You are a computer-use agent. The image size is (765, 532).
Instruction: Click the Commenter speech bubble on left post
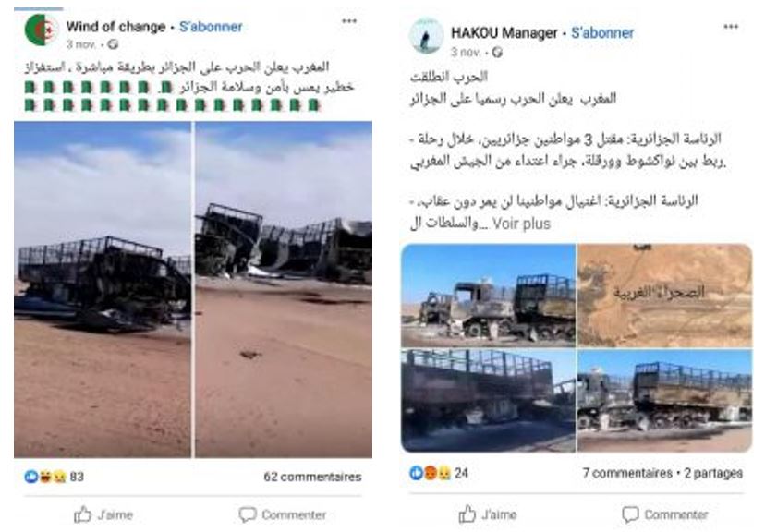(248, 514)
